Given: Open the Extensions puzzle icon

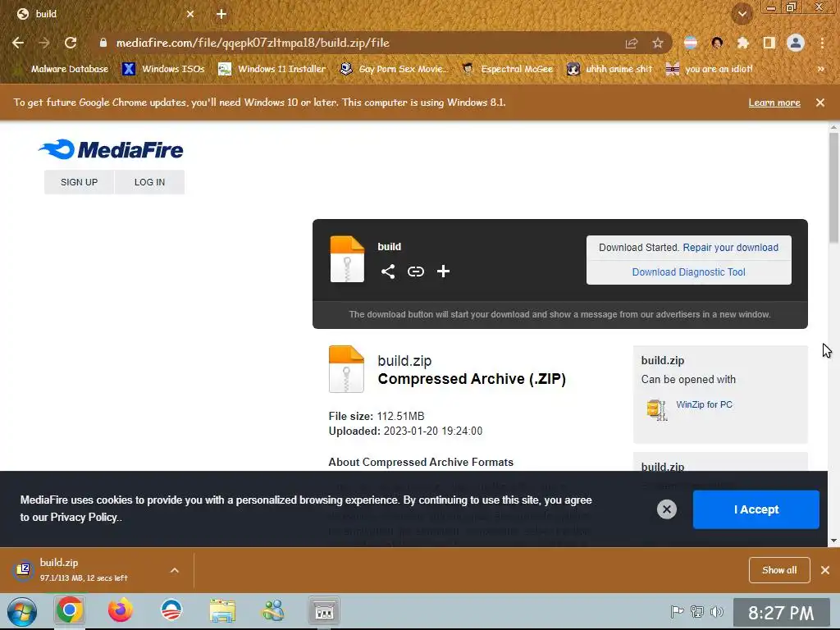Looking at the screenshot, I should click(742, 43).
